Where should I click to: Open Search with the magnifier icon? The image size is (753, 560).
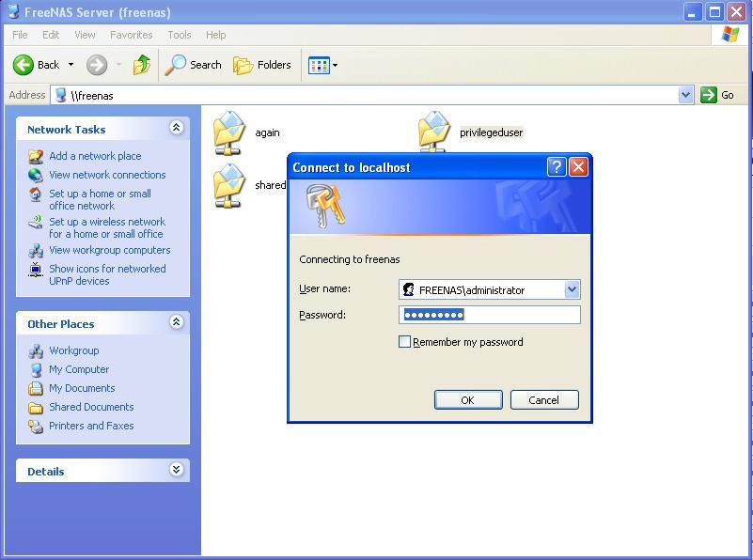pos(175,65)
